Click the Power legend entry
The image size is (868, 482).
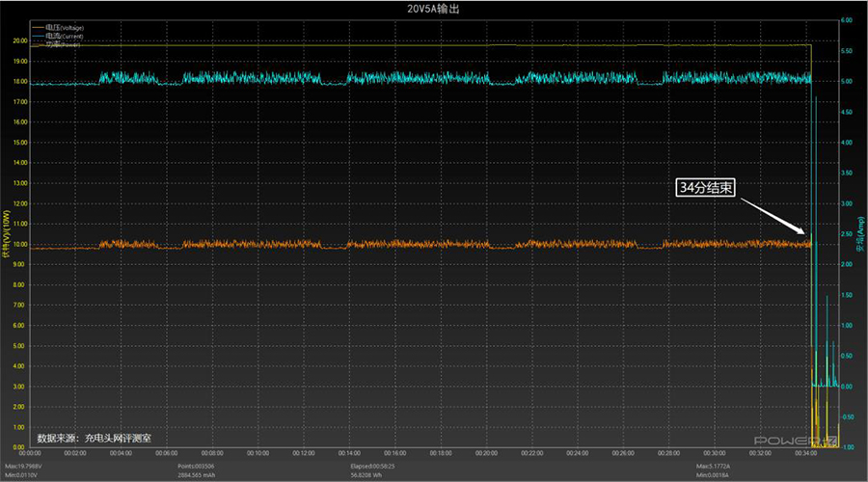click(57, 44)
